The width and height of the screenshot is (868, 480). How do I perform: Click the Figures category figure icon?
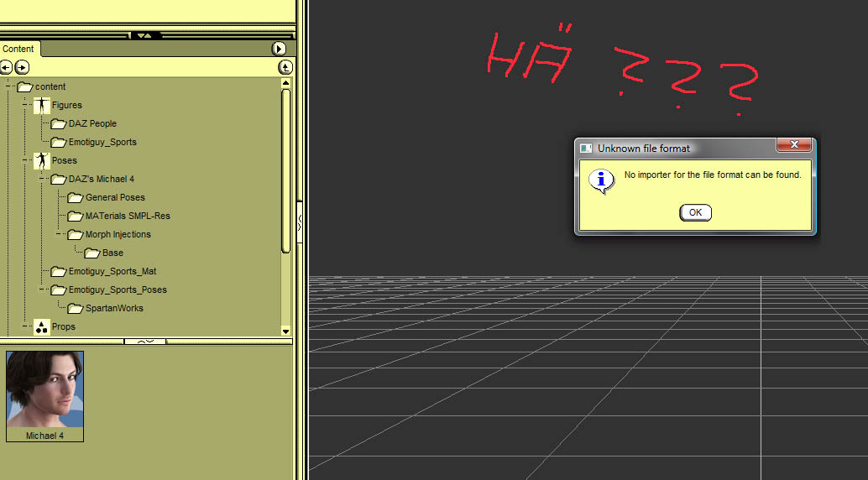[41, 105]
